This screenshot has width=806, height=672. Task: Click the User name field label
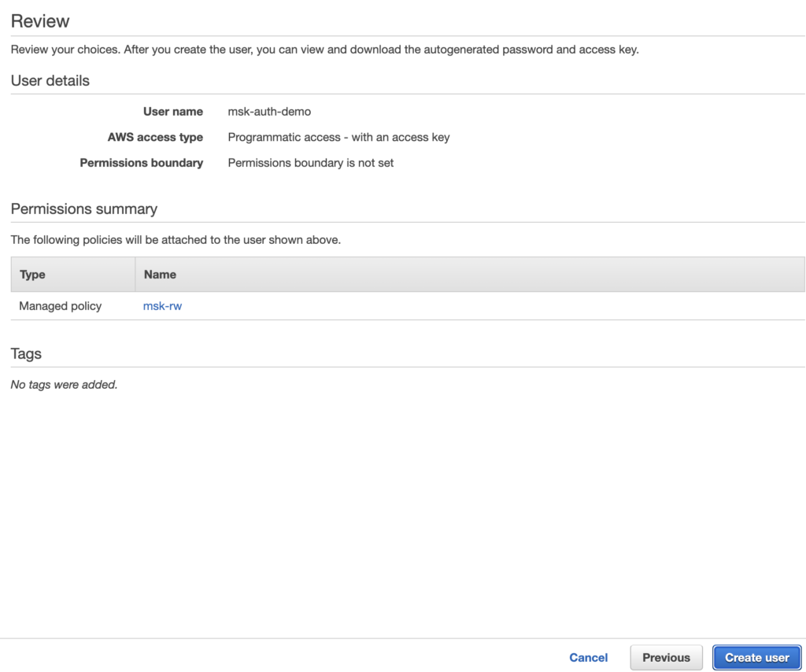pyautogui.click(x=172, y=112)
